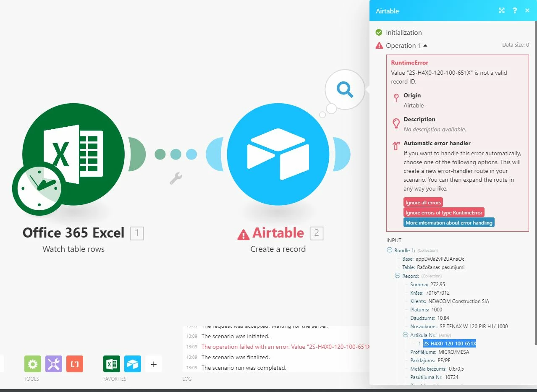537x392 pixels.
Task: Click the Base value appDv0a2vP2UAnaOc
Action: [x=440, y=259]
